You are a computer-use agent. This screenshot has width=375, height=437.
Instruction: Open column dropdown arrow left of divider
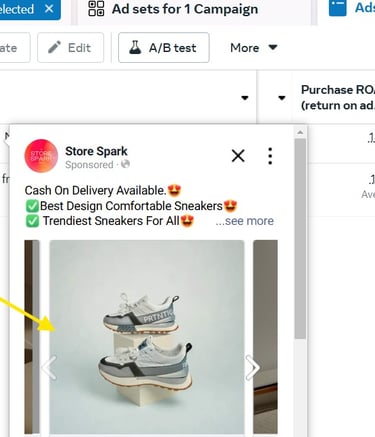245,98
